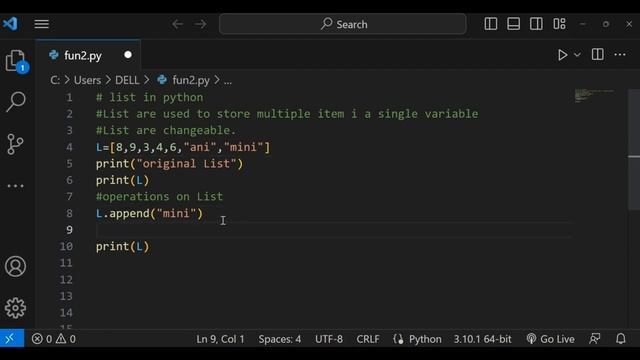Viewport: 640px width, 360px height.
Task: Open the Source Control view
Action: pos(16,144)
